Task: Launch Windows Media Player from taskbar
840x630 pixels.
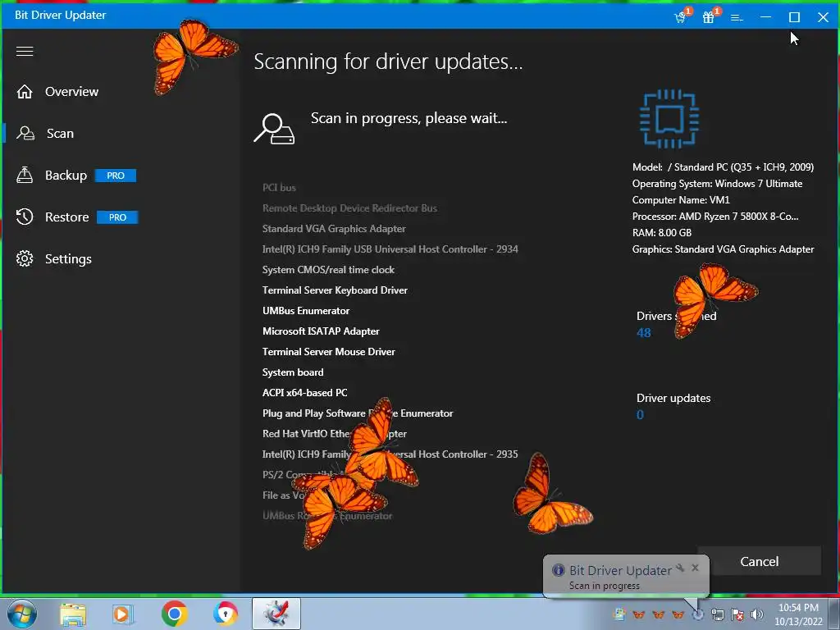Action: (123, 614)
